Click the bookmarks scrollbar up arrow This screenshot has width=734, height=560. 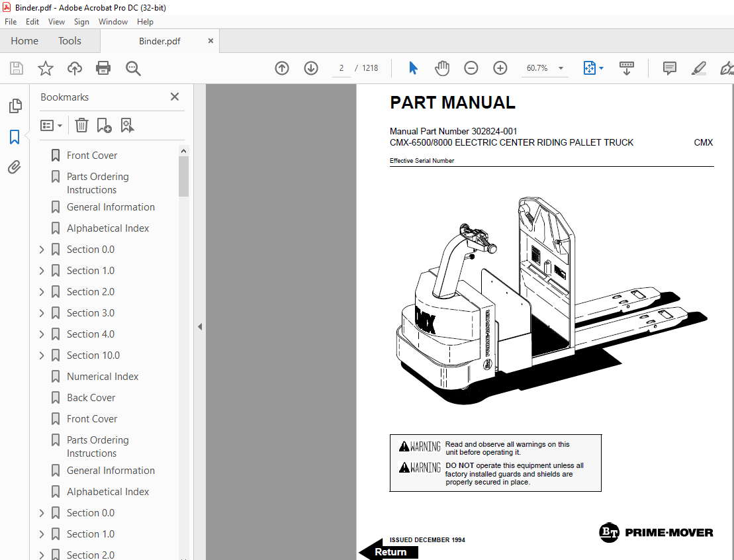click(183, 151)
